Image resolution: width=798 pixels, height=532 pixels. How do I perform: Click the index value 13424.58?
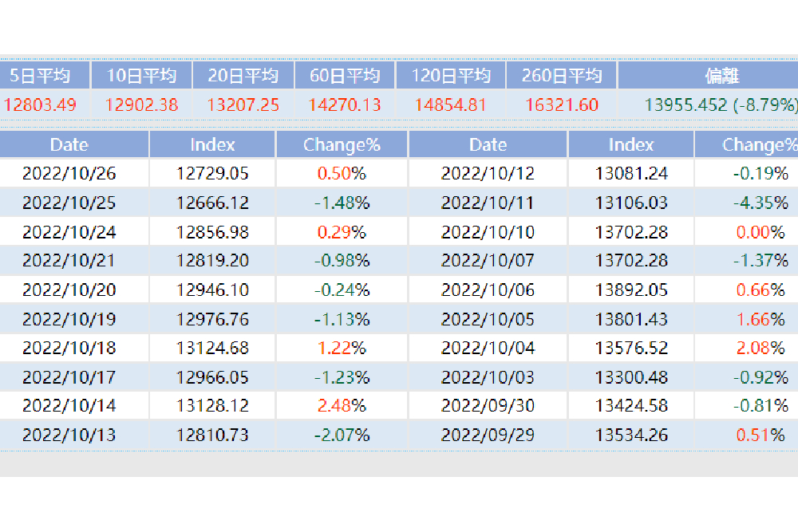coord(631,405)
